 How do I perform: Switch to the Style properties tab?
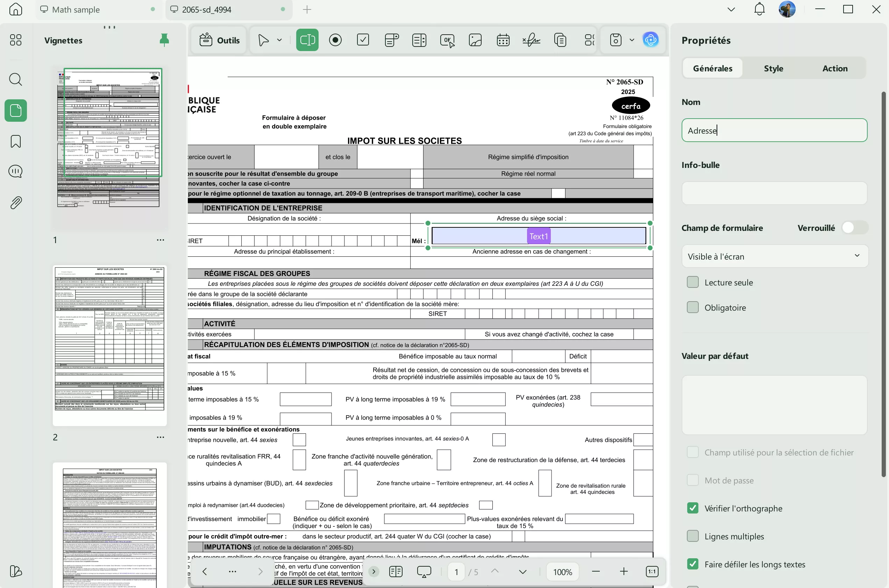[x=774, y=68]
